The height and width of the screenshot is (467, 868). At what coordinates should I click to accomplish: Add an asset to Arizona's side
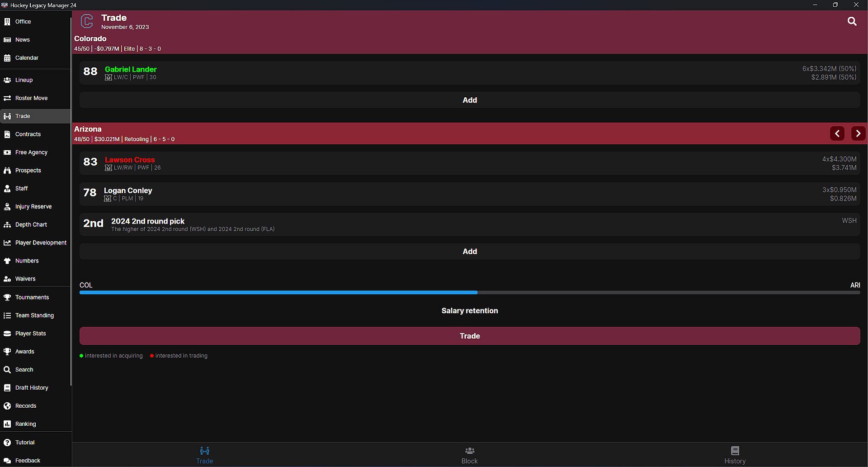tap(470, 251)
